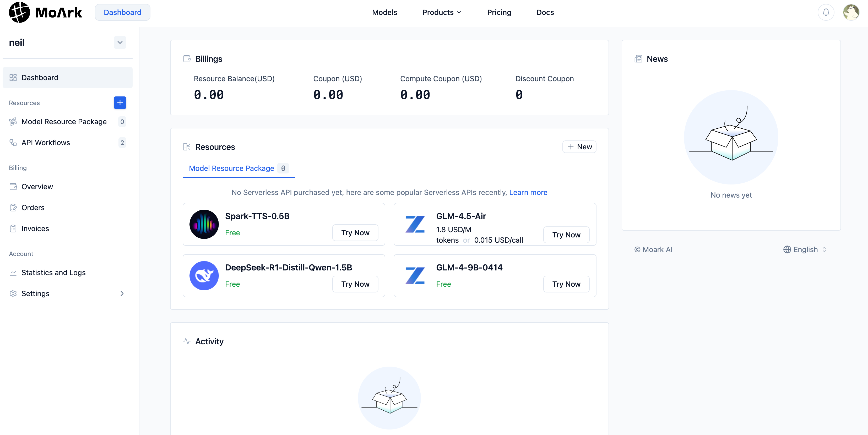The width and height of the screenshot is (868, 435).
Task: Expand the neil workspace dropdown
Action: [x=120, y=42]
